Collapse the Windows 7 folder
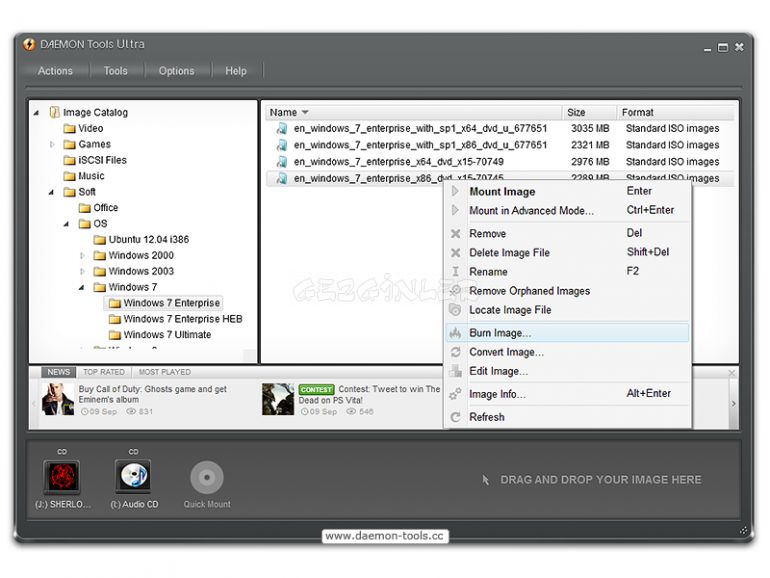 point(82,288)
